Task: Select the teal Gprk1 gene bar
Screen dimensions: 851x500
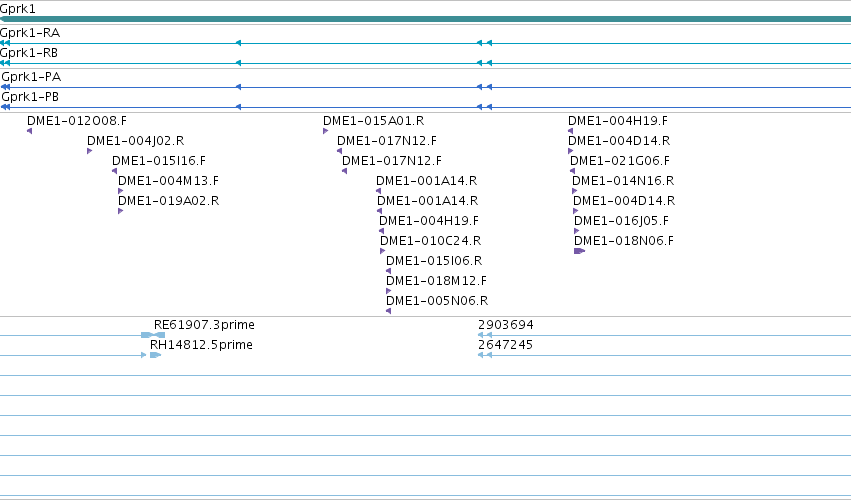Action: (426, 19)
